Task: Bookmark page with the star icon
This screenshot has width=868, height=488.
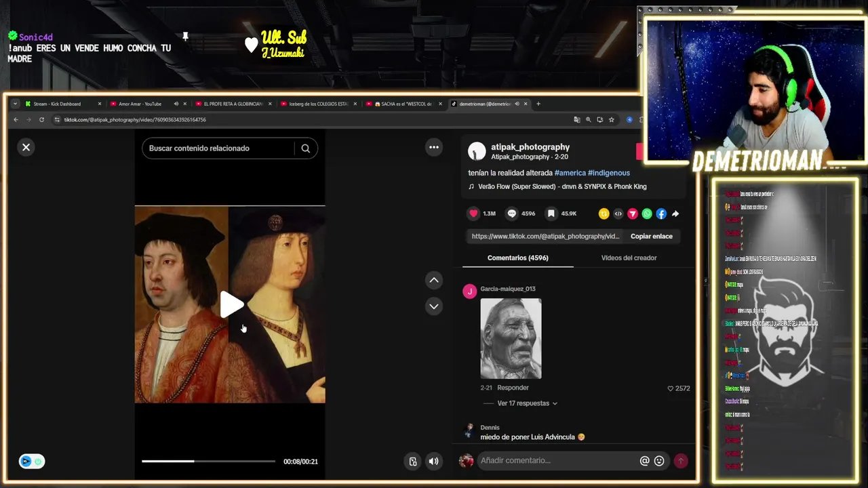Action: (611, 120)
